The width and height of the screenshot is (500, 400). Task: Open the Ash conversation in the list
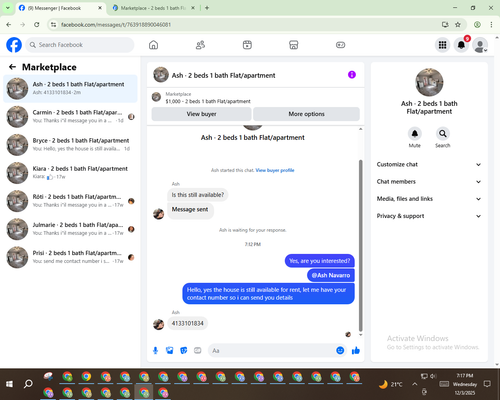point(70,88)
